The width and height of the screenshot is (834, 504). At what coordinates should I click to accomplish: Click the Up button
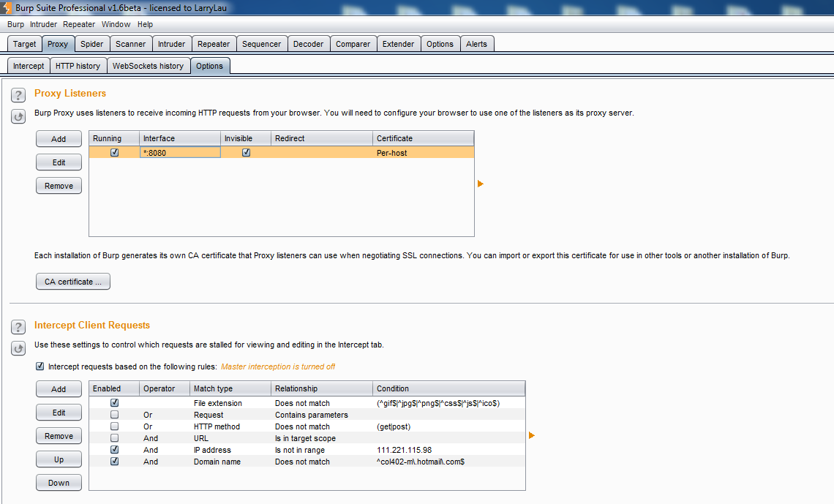coord(59,459)
